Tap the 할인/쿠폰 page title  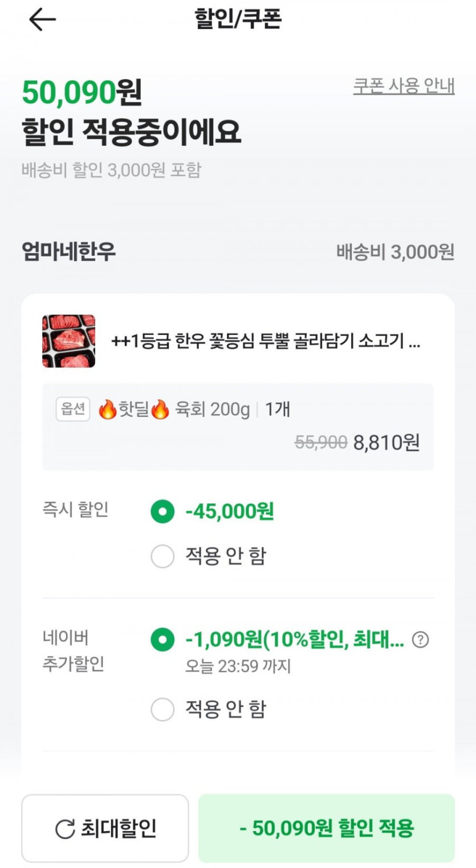pyautogui.click(x=238, y=19)
